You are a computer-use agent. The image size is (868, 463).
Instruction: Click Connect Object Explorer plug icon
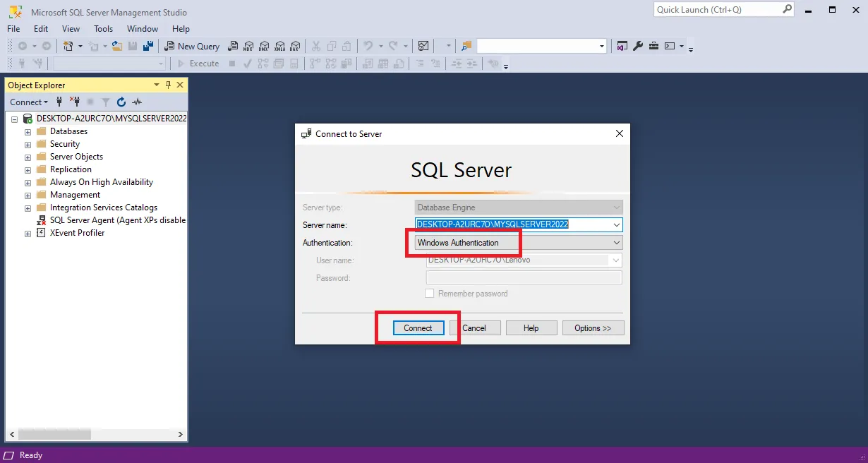pyautogui.click(x=60, y=102)
